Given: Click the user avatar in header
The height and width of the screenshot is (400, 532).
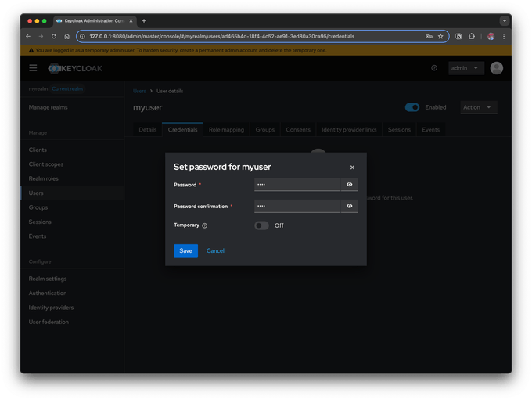Looking at the screenshot, I should 496,68.
